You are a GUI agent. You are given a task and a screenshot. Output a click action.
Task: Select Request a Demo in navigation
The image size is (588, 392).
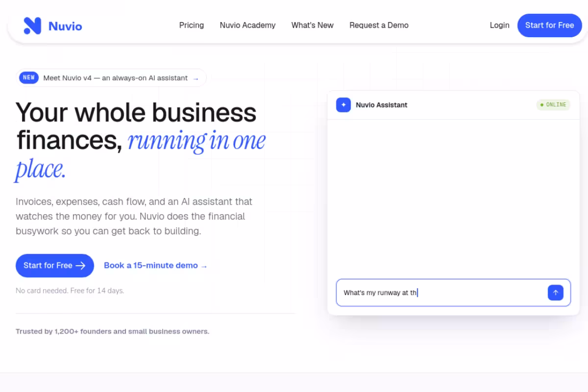379,25
